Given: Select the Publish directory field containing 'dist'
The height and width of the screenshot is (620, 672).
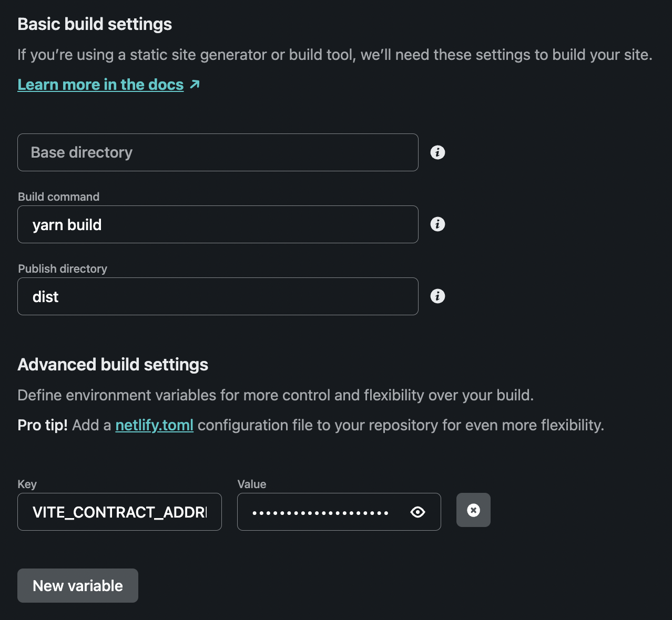Looking at the screenshot, I should [x=218, y=296].
